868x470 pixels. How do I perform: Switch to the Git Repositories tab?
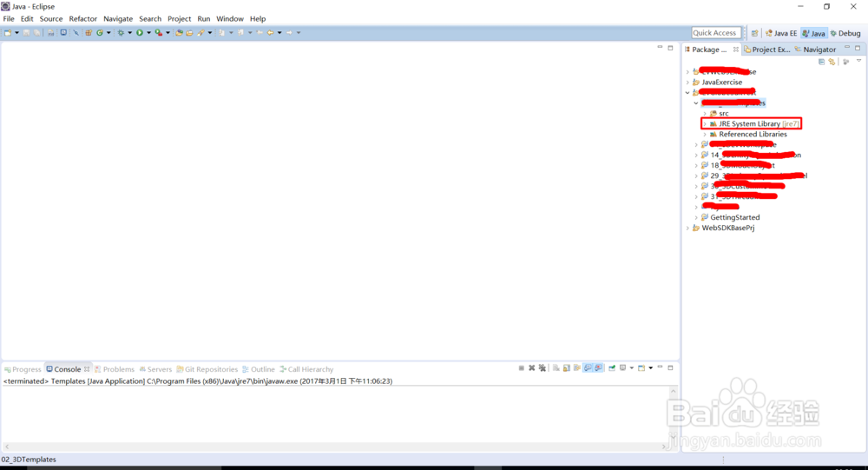click(x=207, y=369)
